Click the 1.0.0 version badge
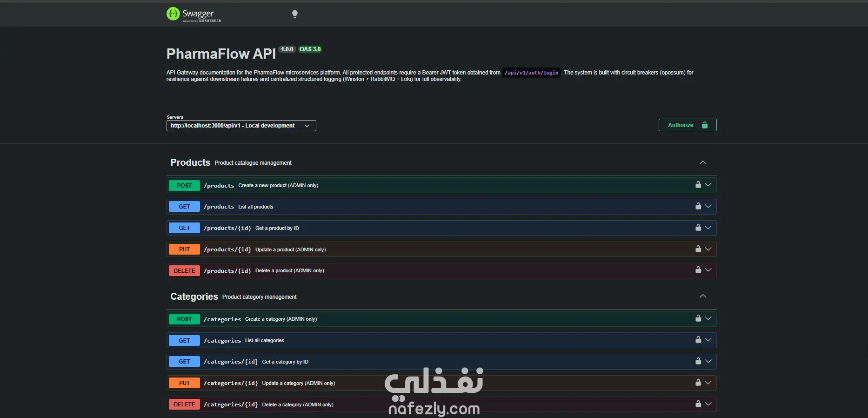 tap(287, 49)
